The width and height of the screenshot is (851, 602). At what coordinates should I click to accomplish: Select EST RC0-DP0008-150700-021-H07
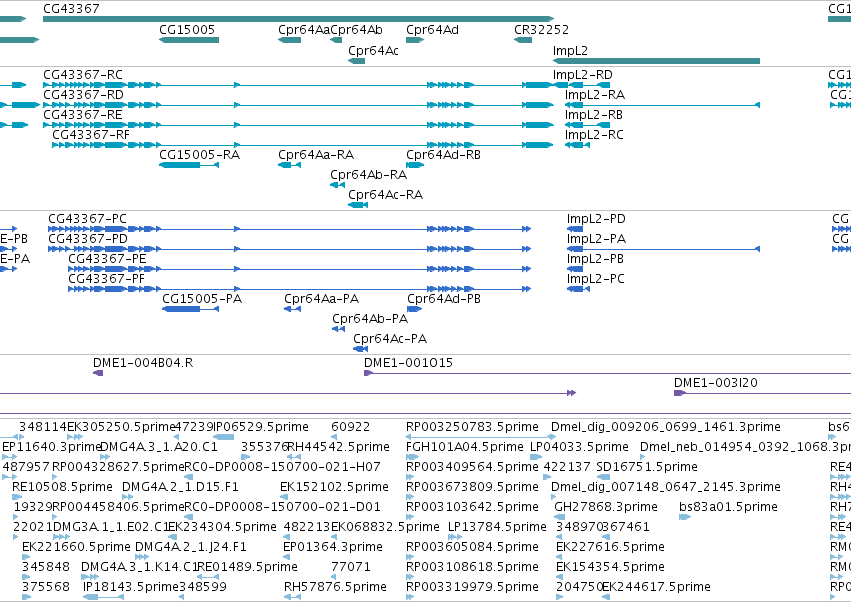click(x=282, y=467)
